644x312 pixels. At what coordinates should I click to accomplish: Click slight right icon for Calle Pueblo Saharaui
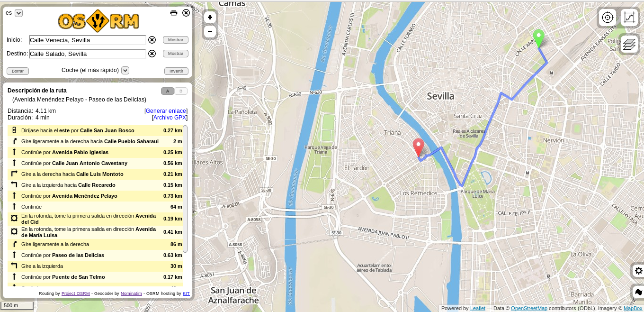coord(14,141)
